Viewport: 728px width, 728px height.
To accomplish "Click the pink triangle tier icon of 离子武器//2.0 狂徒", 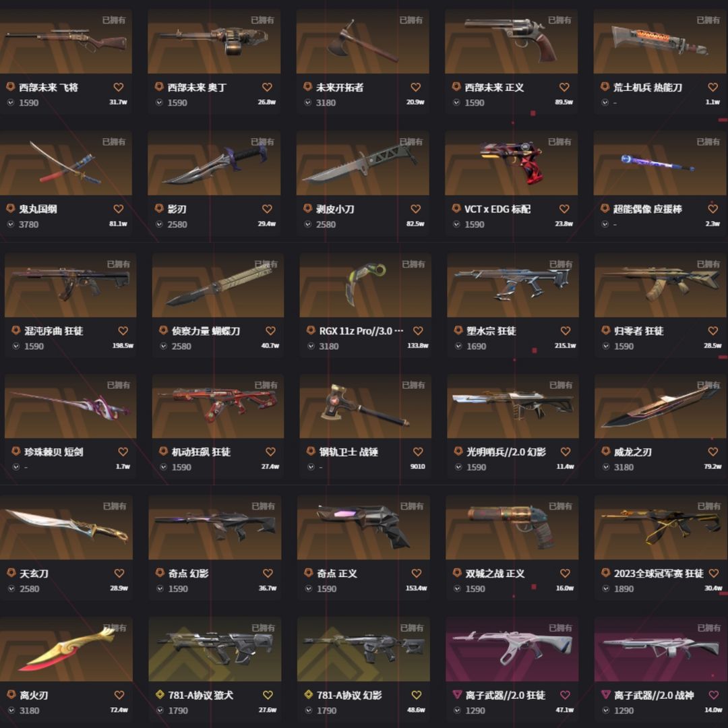I will click(457, 694).
